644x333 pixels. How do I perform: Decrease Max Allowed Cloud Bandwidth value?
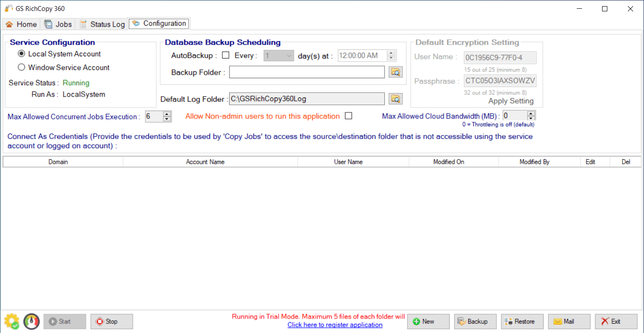point(531,118)
